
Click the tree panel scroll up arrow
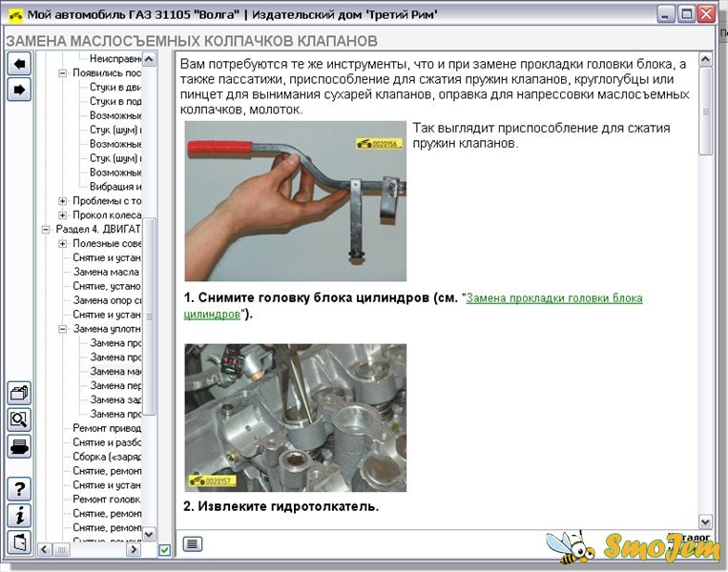tap(149, 59)
